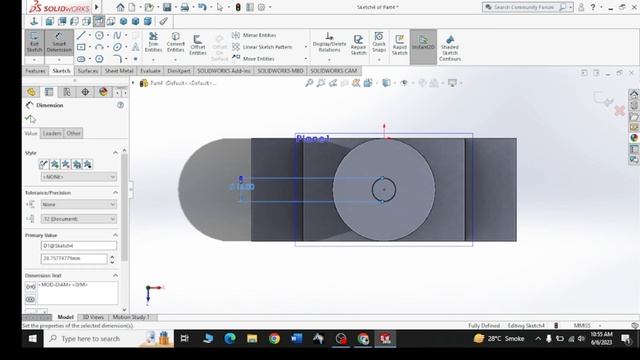Viewport: 640px width, 360px height.
Task: Collapse the Style section
Action: 116,153
